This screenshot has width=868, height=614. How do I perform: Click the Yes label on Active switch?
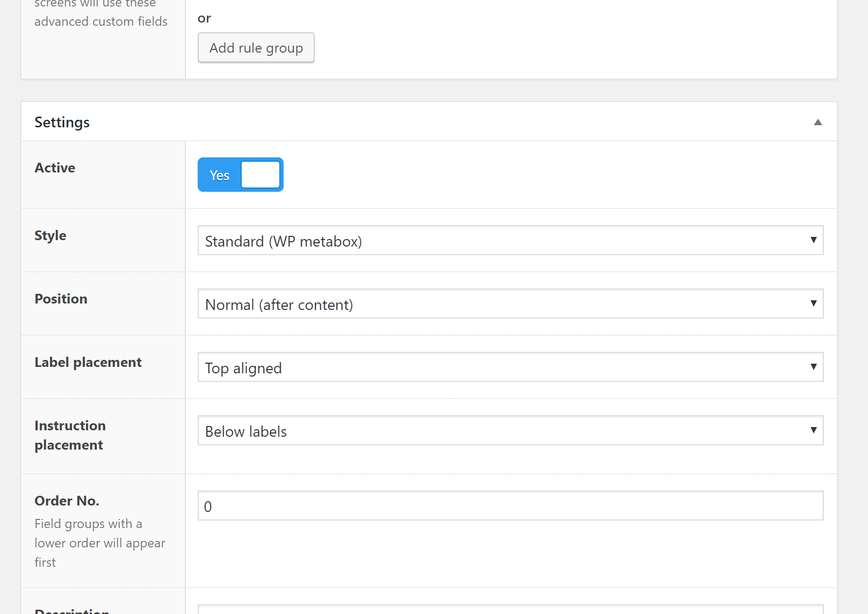tap(219, 175)
